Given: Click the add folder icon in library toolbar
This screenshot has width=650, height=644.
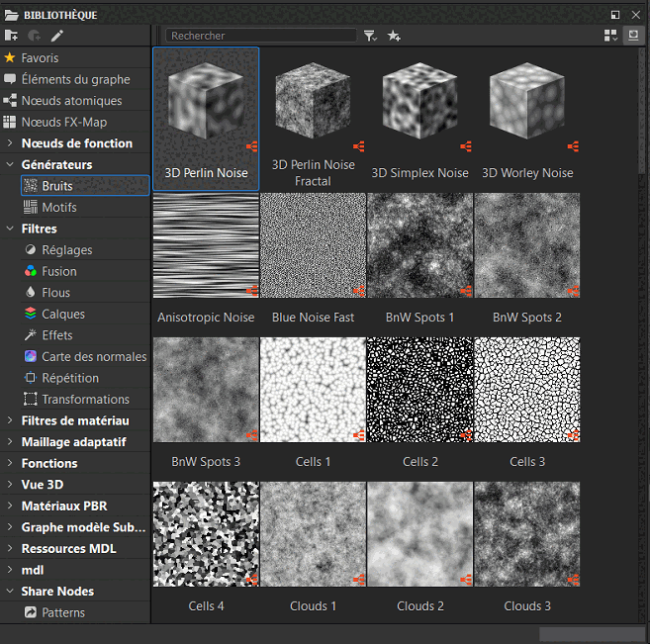Looking at the screenshot, I should (x=11, y=36).
